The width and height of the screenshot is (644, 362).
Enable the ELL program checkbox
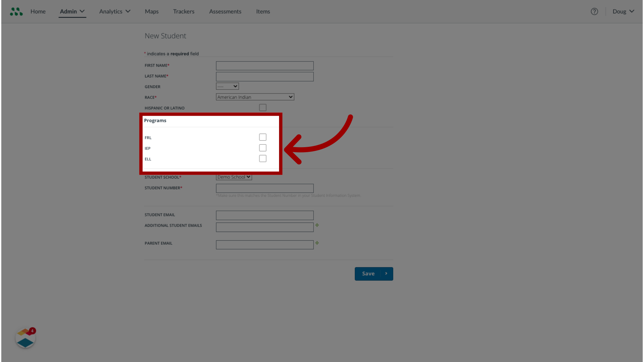tap(263, 158)
